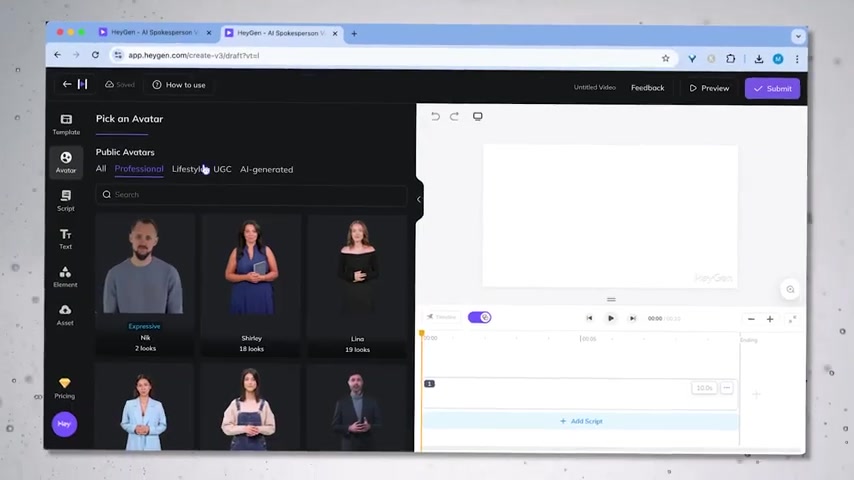The height and width of the screenshot is (480, 854).
Task: Open the scene's three-dot options menu
Action: pyautogui.click(x=727, y=388)
